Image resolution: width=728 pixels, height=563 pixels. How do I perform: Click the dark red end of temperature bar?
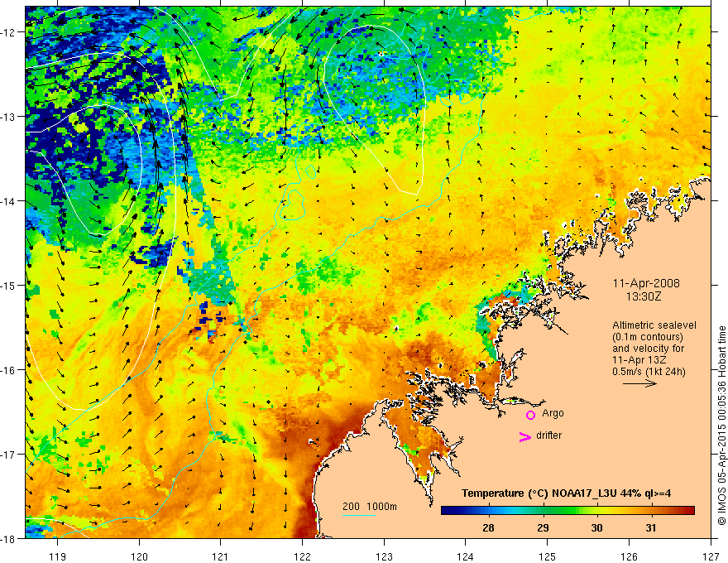689,511
